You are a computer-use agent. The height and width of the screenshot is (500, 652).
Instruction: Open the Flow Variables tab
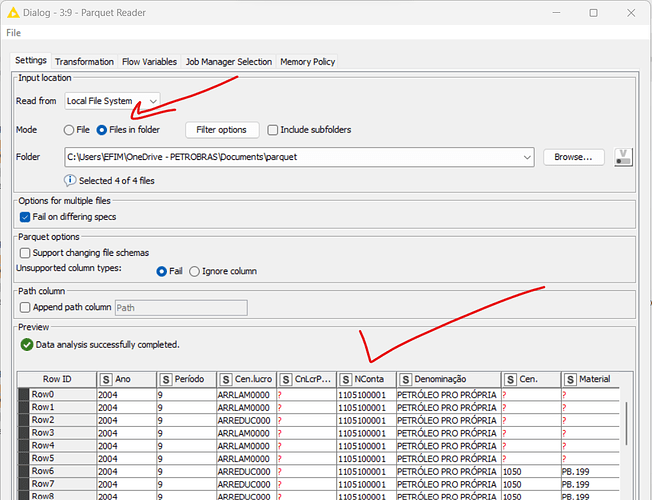pyautogui.click(x=149, y=62)
